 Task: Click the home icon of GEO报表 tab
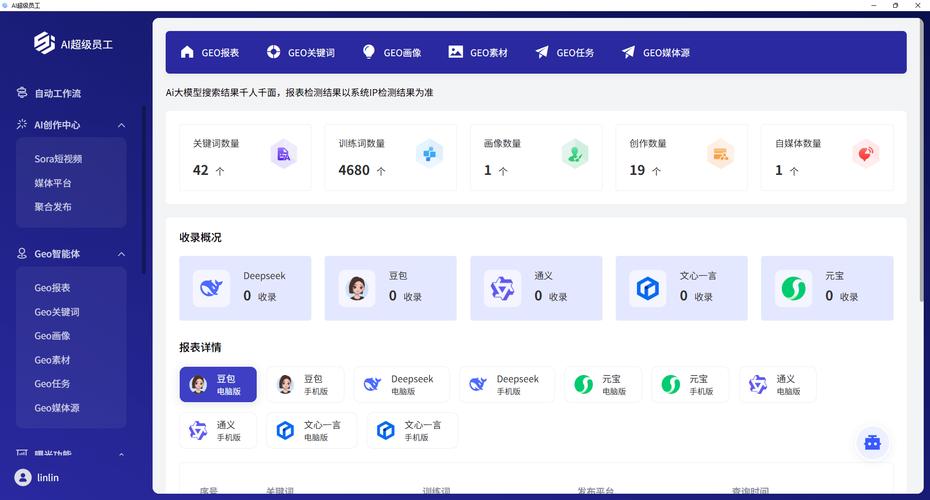187,52
